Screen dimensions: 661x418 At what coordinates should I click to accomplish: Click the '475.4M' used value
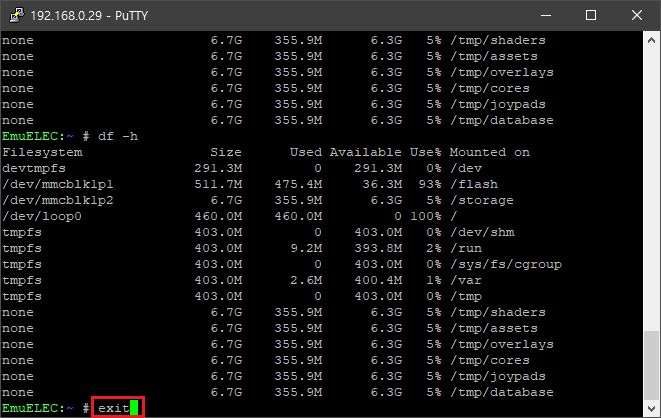pos(298,185)
